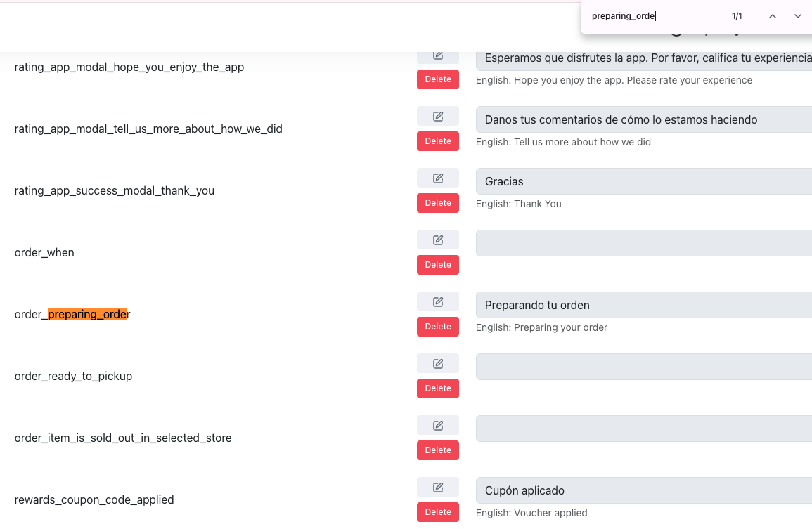Click edit icon for order_when

pyautogui.click(x=437, y=240)
